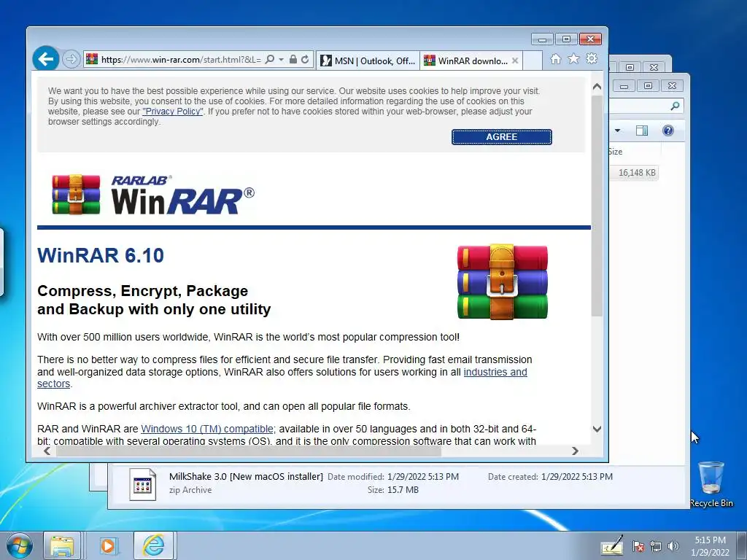The width and height of the screenshot is (747, 560).
Task: Select the 16,148 KB file size cell
Action: click(x=636, y=172)
